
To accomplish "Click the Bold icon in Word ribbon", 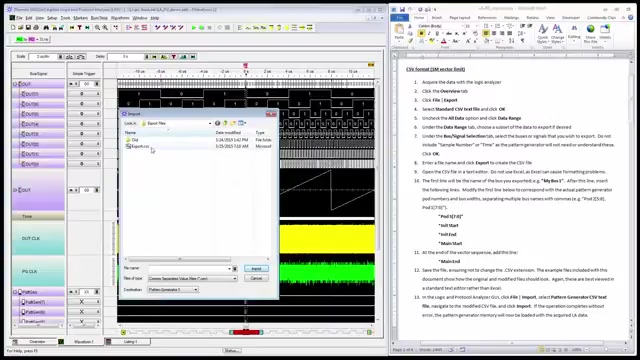I will (421, 33).
